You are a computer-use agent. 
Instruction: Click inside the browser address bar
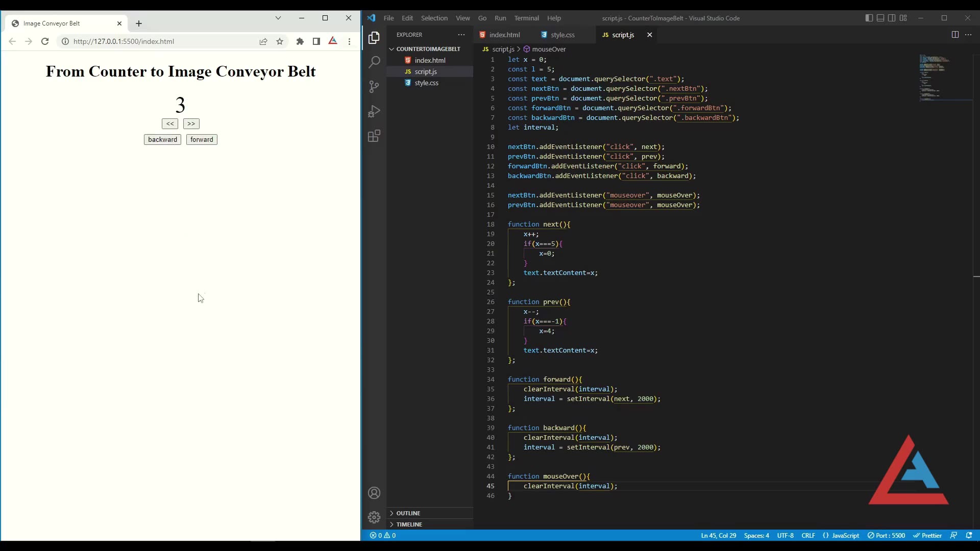click(x=153, y=41)
